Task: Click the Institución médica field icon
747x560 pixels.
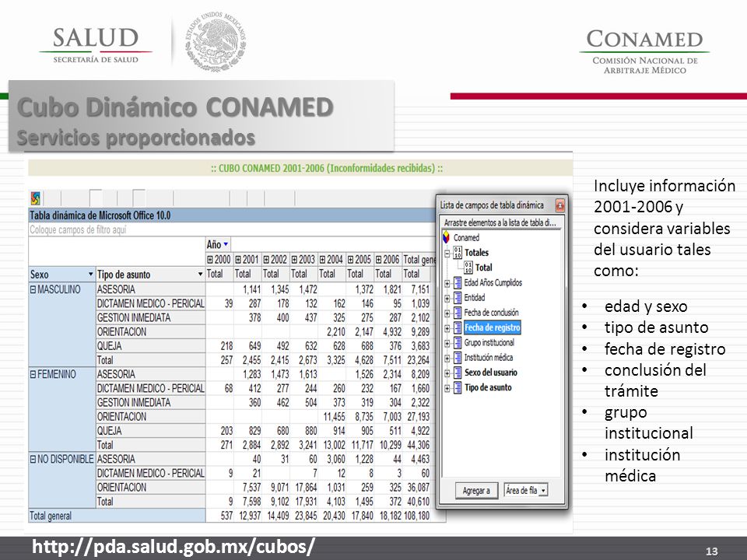Action: click(458, 358)
